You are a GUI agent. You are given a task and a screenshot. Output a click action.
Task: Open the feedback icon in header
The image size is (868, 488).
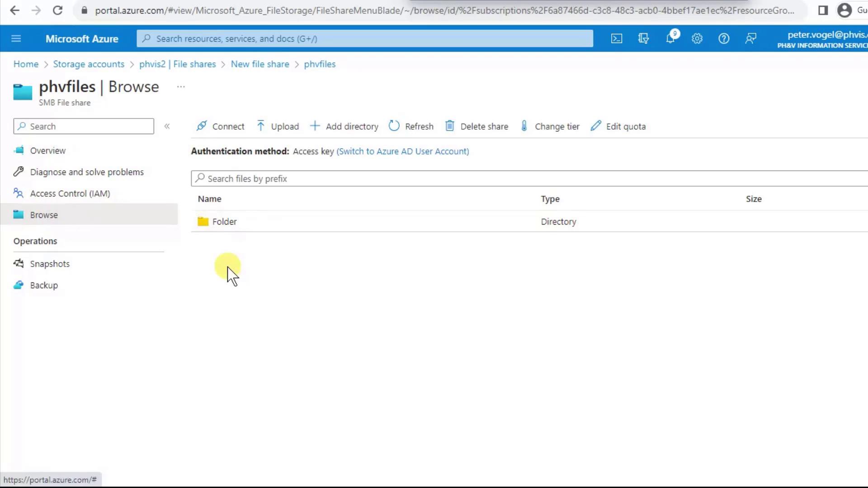[x=751, y=39]
